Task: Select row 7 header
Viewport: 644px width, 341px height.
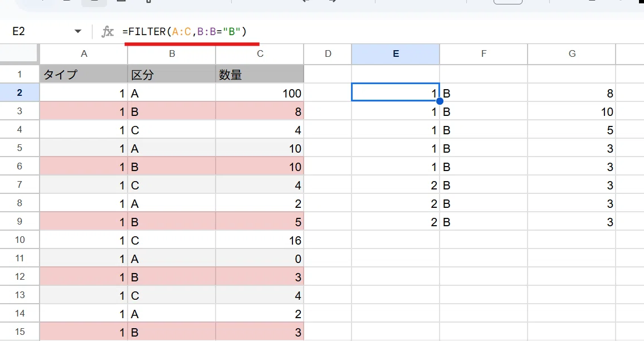Action: [19, 185]
